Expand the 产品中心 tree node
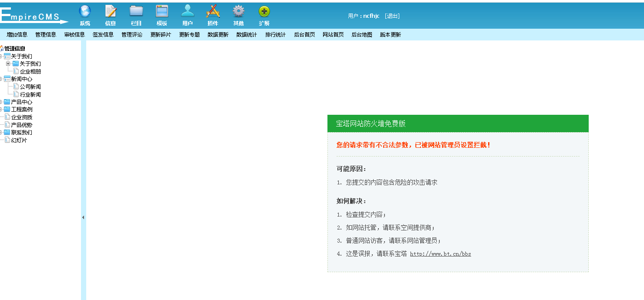 tap(1, 102)
